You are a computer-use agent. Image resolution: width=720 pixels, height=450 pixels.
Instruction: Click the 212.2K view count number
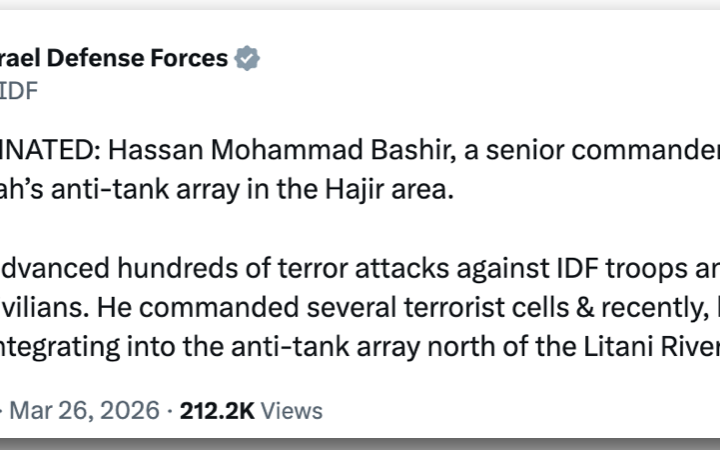217,410
